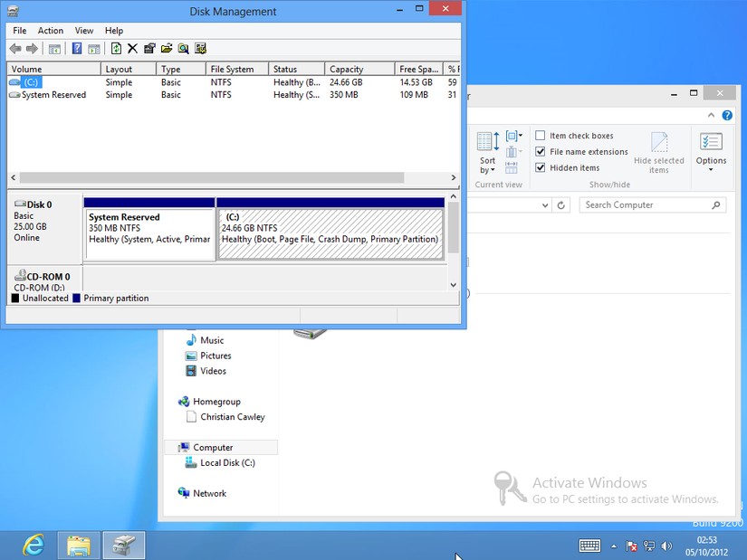Open the View menu in Disk Management
The image size is (747, 560).
[x=84, y=31]
